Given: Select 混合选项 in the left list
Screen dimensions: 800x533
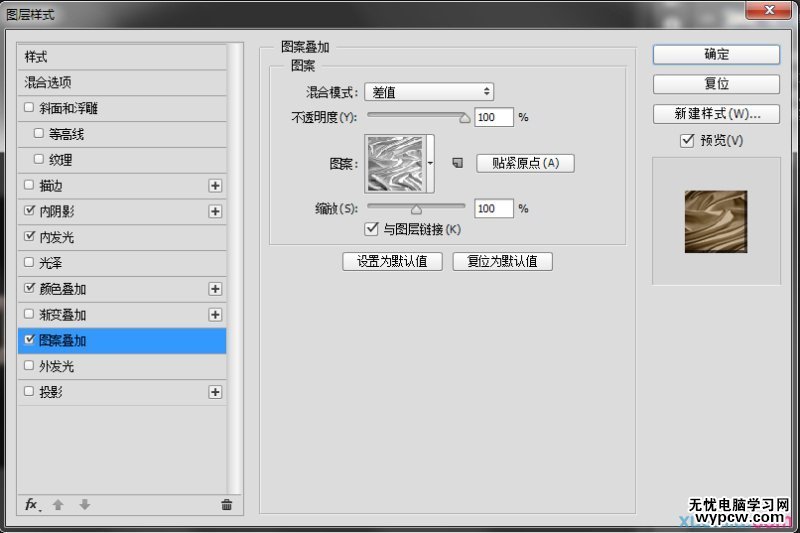Looking at the screenshot, I should (x=122, y=82).
